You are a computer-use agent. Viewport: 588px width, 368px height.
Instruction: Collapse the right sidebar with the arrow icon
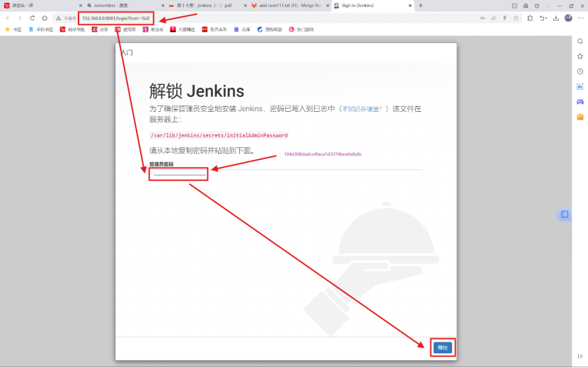coord(580,357)
